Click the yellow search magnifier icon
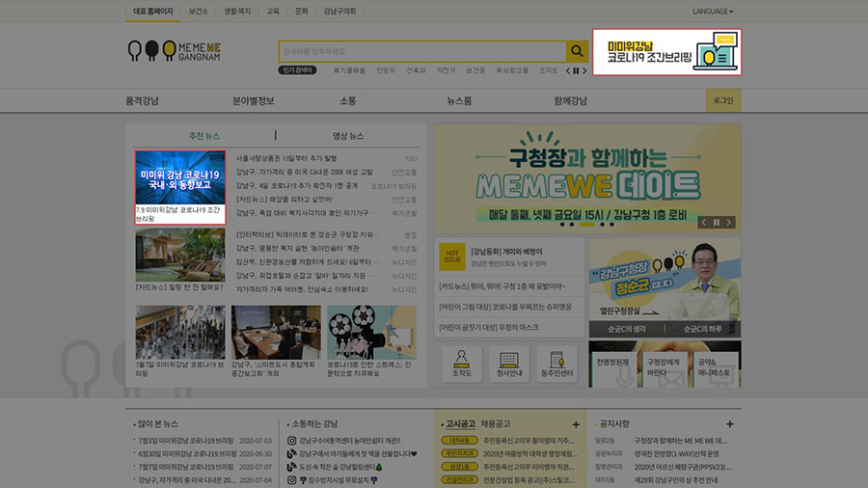The image size is (868, 488). [577, 51]
